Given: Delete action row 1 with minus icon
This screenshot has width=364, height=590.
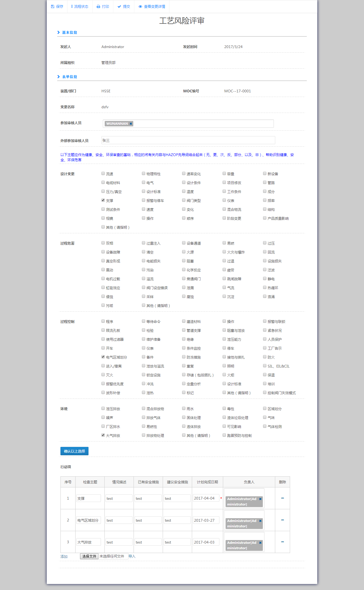Looking at the screenshot, I should click(283, 498).
